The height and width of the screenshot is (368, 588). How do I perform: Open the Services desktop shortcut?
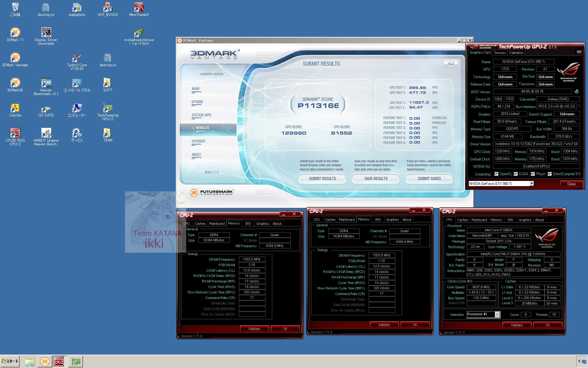pos(77,135)
